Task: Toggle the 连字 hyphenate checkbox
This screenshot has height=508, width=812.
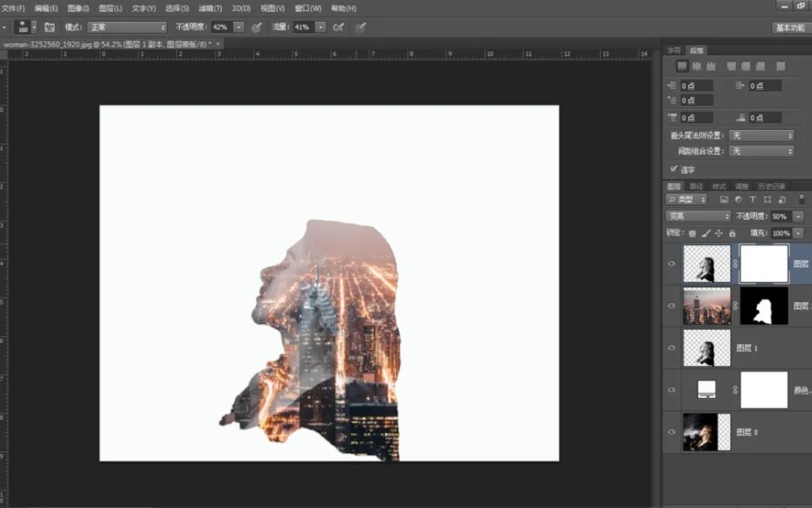Action: [x=674, y=169]
